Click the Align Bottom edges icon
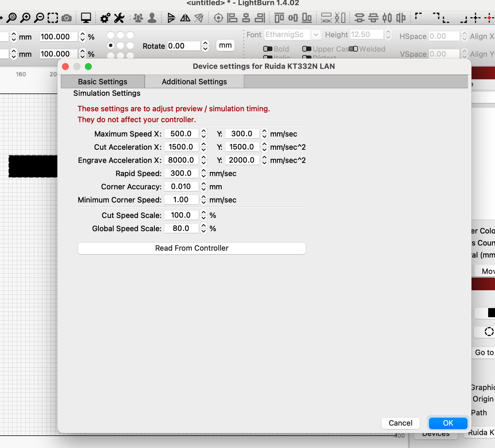The width and height of the screenshot is (495, 448). (x=307, y=18)
